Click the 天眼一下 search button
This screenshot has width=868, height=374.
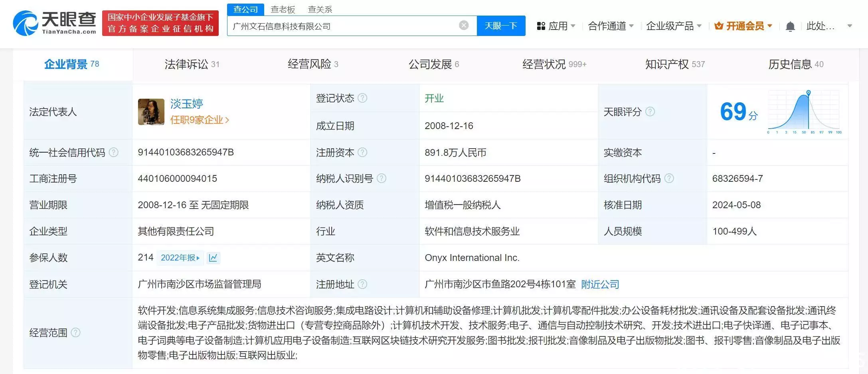[501, 26]
